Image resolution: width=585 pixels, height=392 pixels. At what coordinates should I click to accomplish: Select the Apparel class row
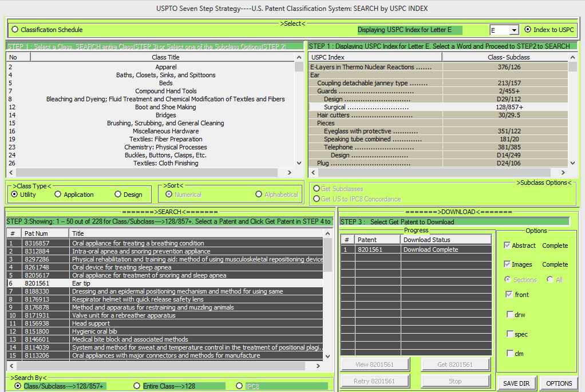point(151,67)
